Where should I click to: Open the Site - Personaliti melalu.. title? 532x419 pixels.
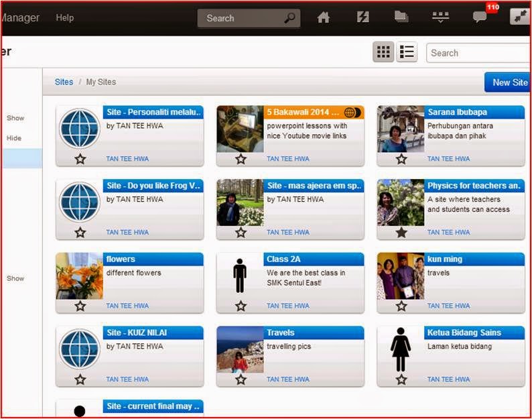point(153,112)
